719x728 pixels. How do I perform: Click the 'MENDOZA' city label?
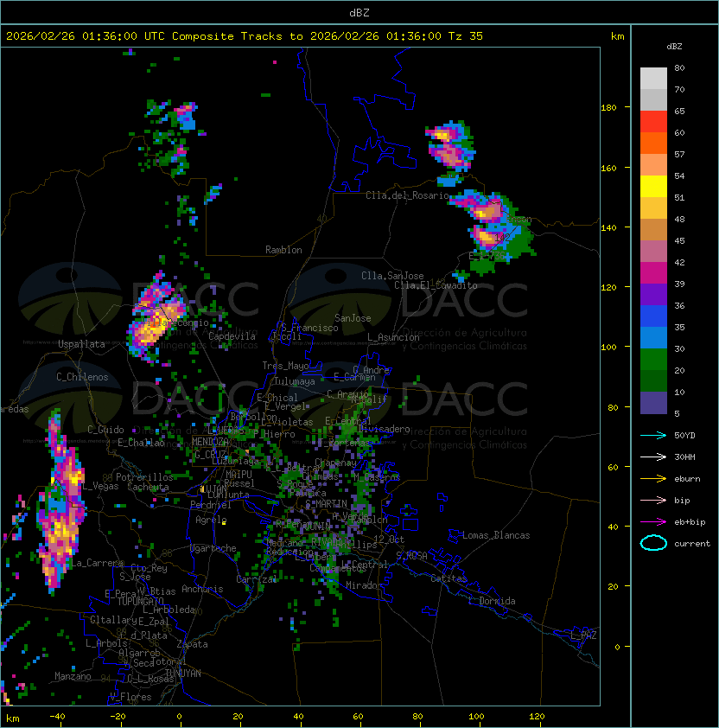[210, 442]
